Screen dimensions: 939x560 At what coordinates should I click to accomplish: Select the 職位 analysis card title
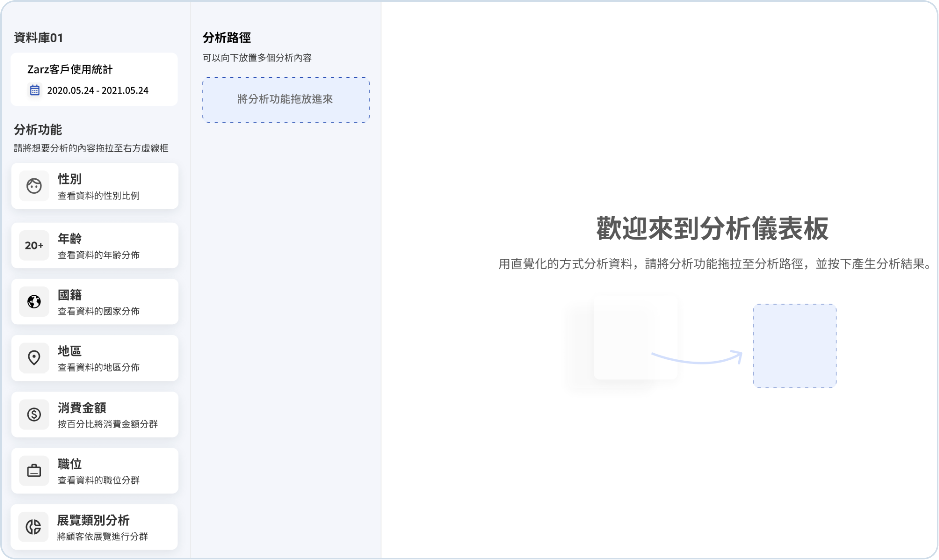70,464
